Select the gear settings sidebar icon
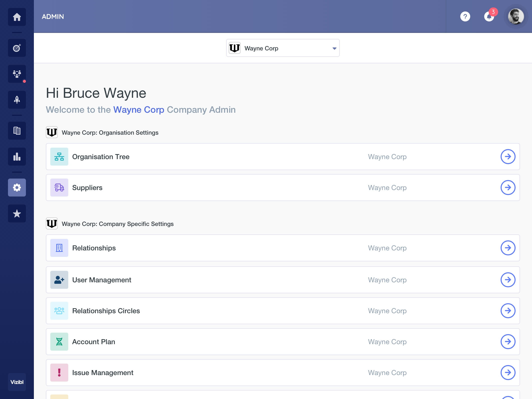Screen dimensions: 532x399 coord(17,188)
